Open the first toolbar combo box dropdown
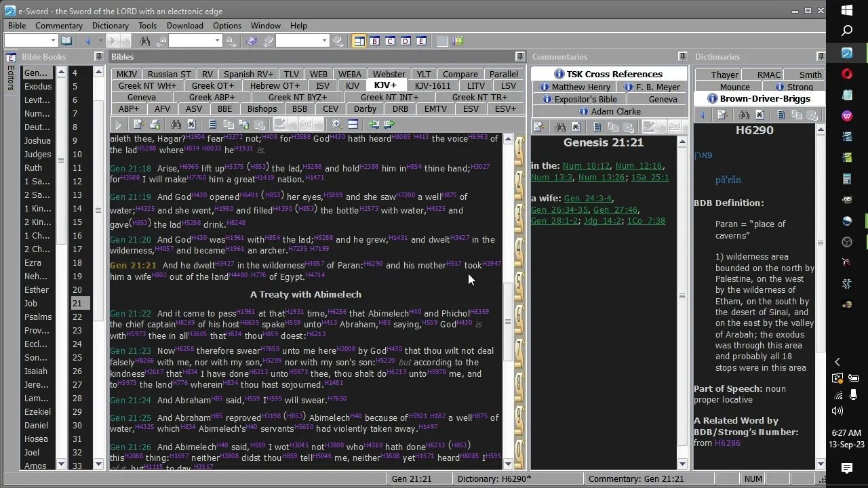This screenshot has width=868, height=488. click(x=53, y=41)
